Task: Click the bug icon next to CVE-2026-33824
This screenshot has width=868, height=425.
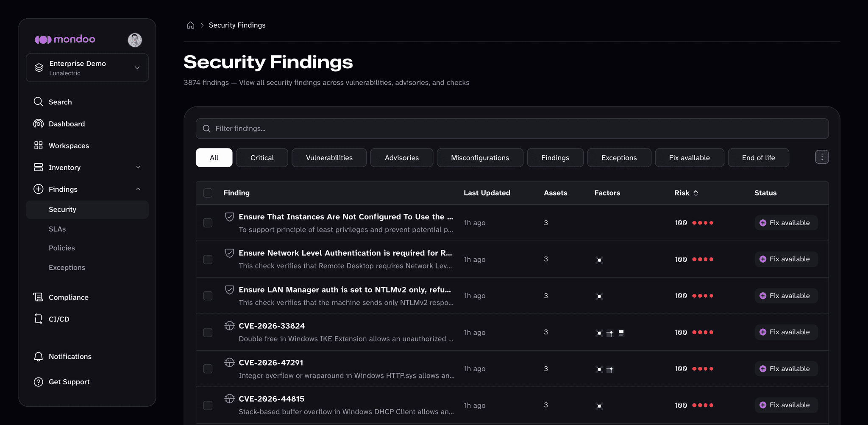Action: [x=229, y=326]
